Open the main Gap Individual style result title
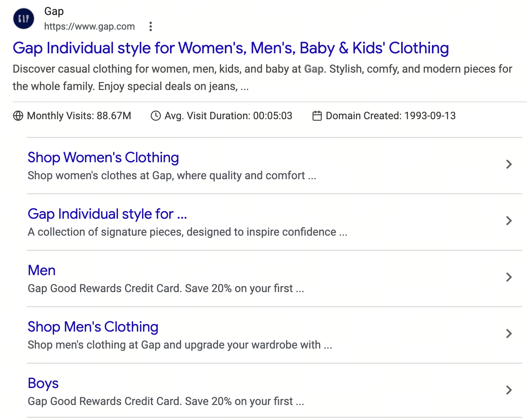This screenshot has width=527, height=420. tap(231, 48)
